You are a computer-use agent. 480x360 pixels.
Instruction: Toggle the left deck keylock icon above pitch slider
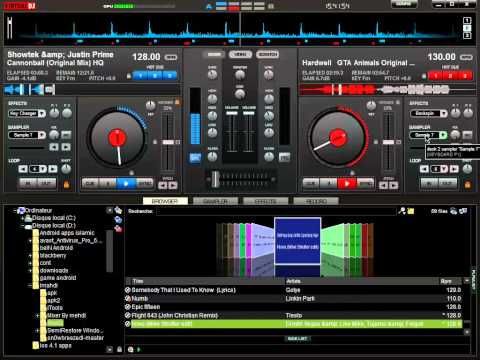pos(177,102)
